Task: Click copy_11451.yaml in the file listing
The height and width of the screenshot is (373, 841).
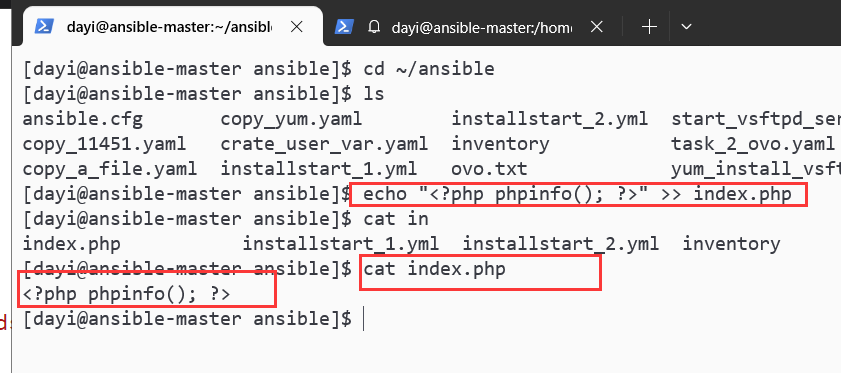Action: [104, 144]
